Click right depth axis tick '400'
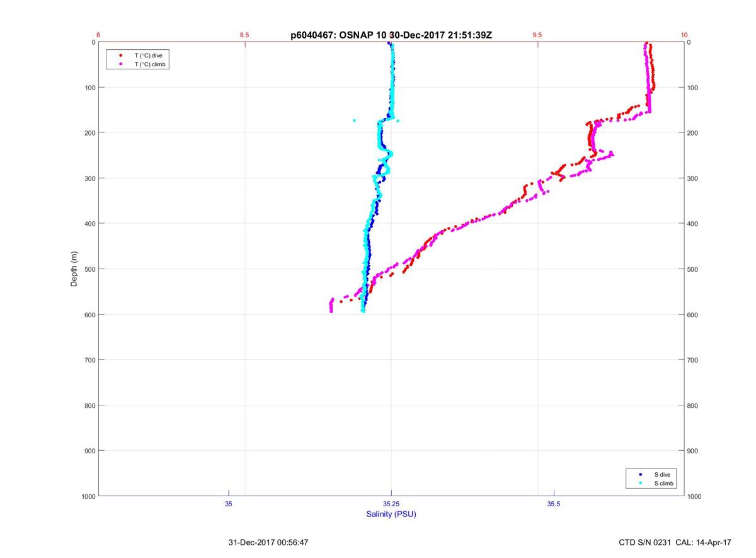This screenshot has width=756, height=558. [x=693, y=224]
